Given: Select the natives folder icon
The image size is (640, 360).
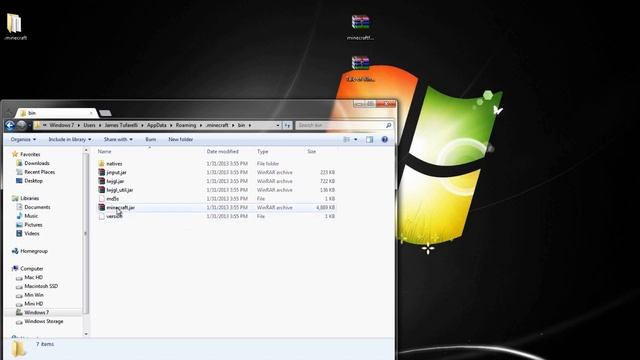Looking at the screenshot, I should tap(102, 163).
